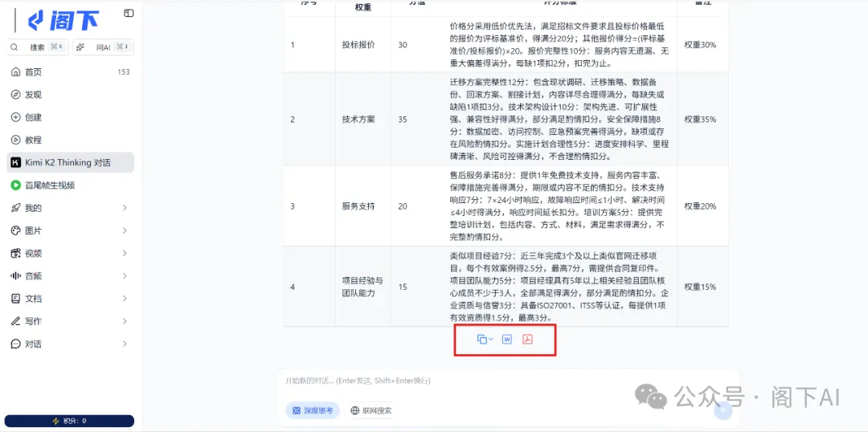This screenshot has height=432, width=868.
Task: Expand the 视频 section chevron
Action: coord(125,253)
